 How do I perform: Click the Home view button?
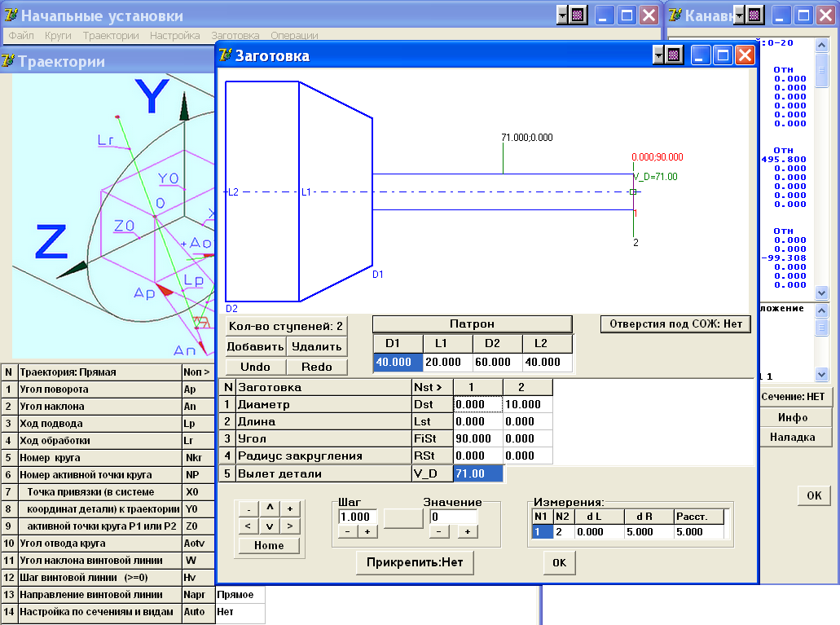pyautogui.click(x=269, y=545)
